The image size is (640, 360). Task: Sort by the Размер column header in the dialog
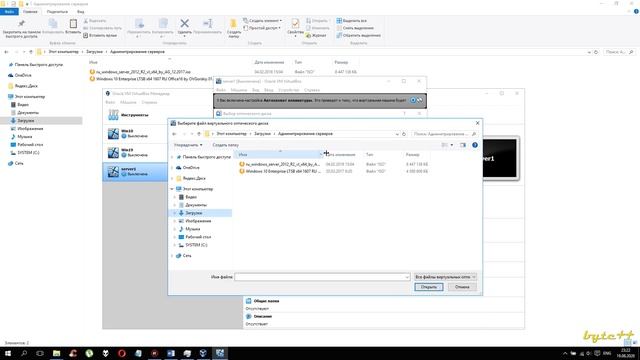(413, 155)
